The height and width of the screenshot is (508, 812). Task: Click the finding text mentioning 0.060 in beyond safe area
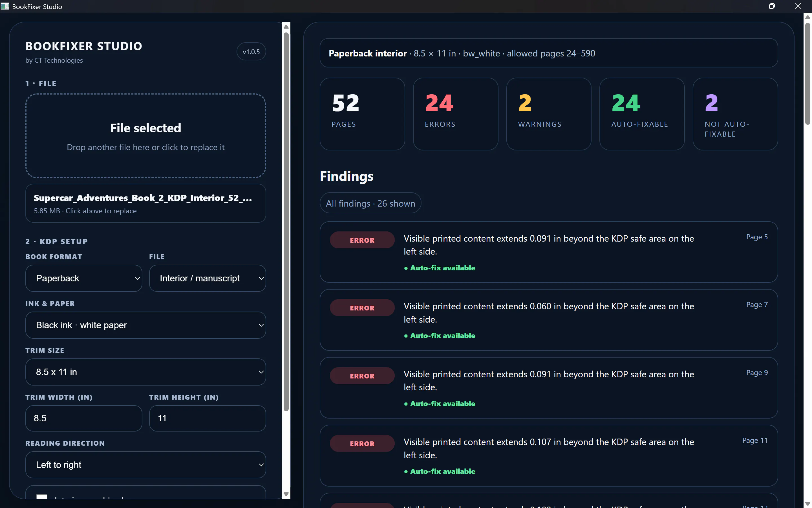[x=549, y=312]
